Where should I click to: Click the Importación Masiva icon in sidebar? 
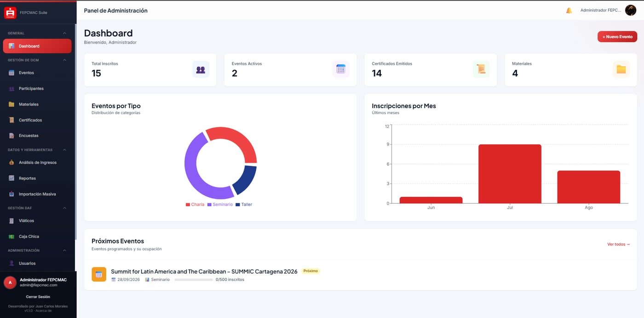pyautogui.click(x=11, y=194)
